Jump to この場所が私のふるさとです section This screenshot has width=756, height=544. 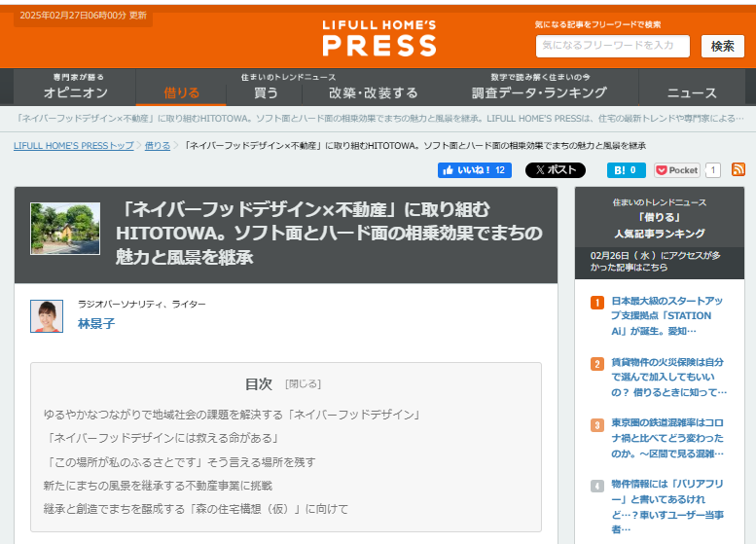[x=180, y=462]
